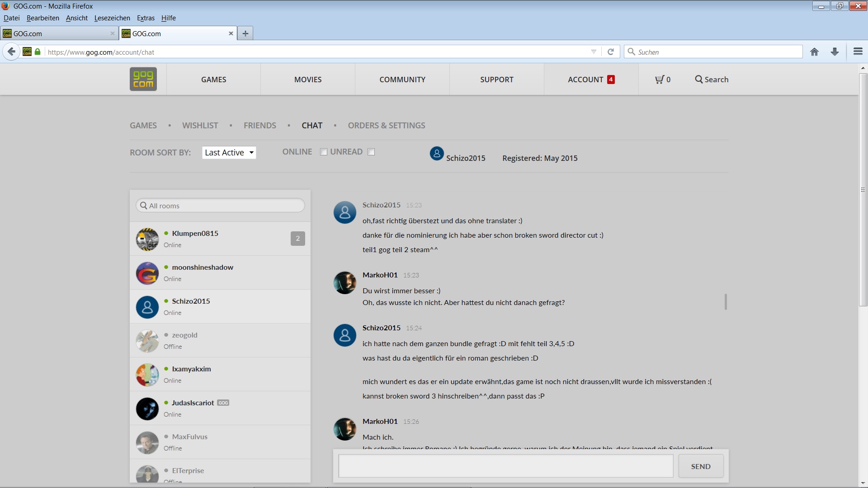
Task: Switch to the FRIENDS account tab
Action: 259,126
